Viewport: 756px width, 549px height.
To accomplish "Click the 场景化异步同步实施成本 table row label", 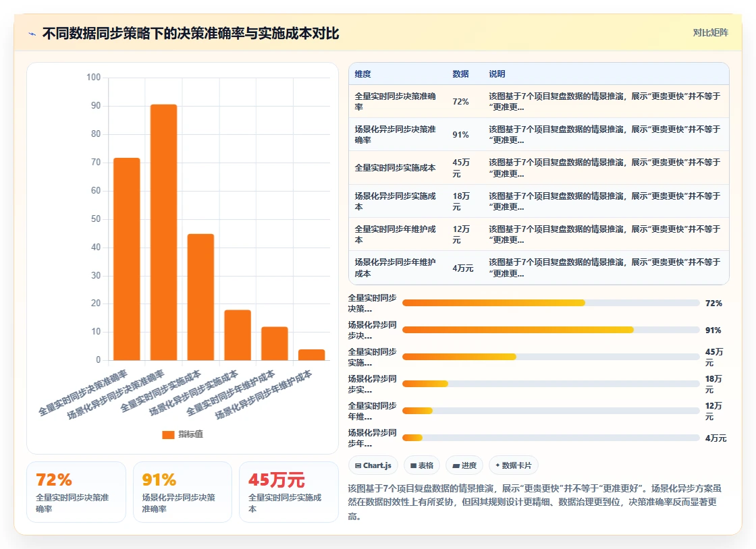I will click(x=395, y=201).
